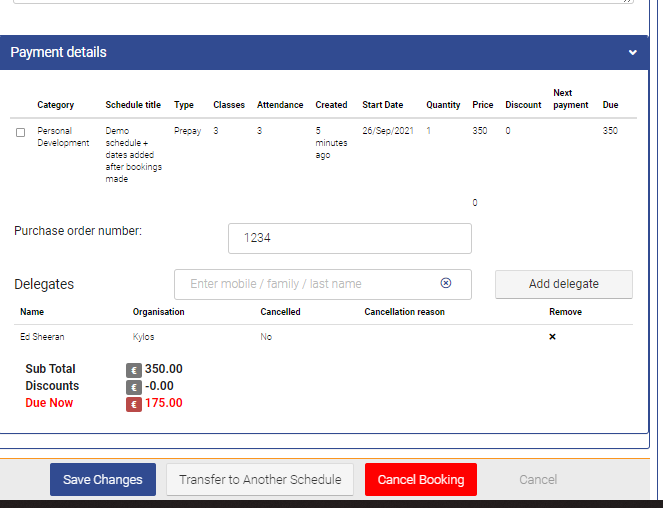Screen dimensions: 663x508
Task: Click the euro icon beside Sub Total
Action: tap(133, 370)
